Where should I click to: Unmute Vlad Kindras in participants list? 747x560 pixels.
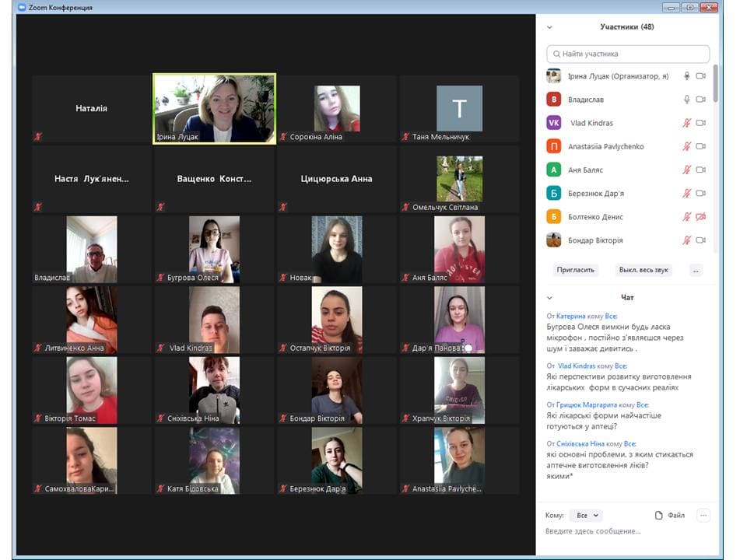click(686, 123)
